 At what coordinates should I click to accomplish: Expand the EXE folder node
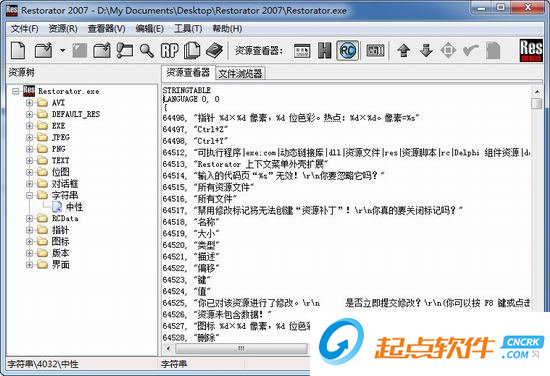click(29, 126)
